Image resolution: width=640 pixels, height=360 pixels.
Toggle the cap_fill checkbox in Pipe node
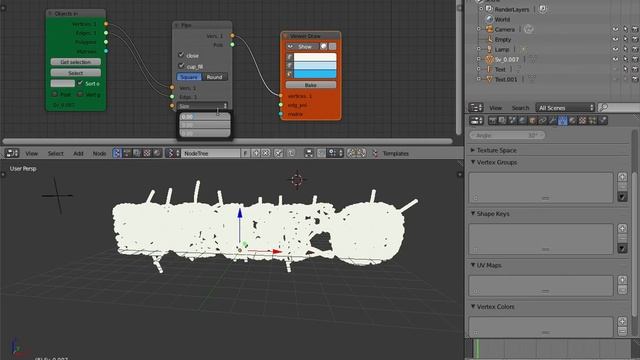(x=181, y=65)
